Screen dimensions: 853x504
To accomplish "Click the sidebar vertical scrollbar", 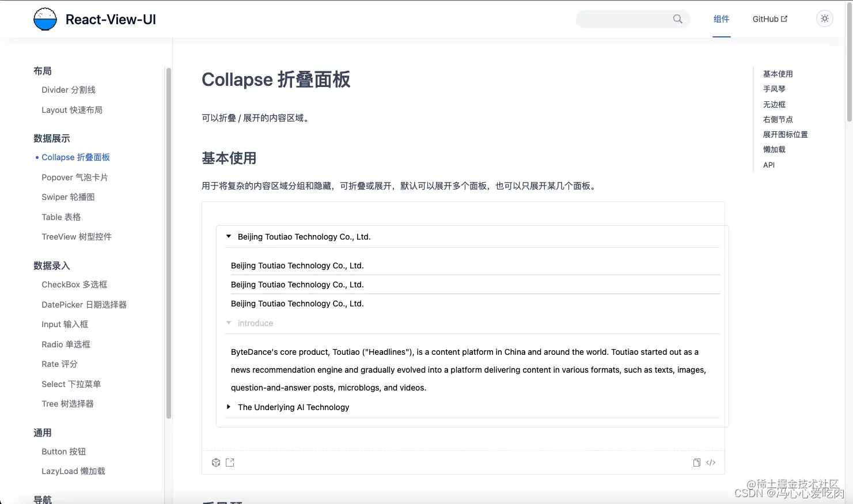I will (x=169, y=243).
